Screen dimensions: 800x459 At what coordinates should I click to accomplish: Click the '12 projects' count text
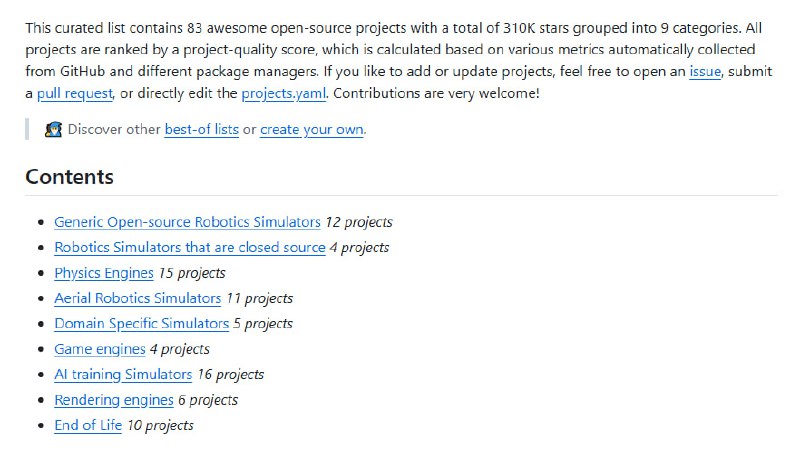pos(359,222)
